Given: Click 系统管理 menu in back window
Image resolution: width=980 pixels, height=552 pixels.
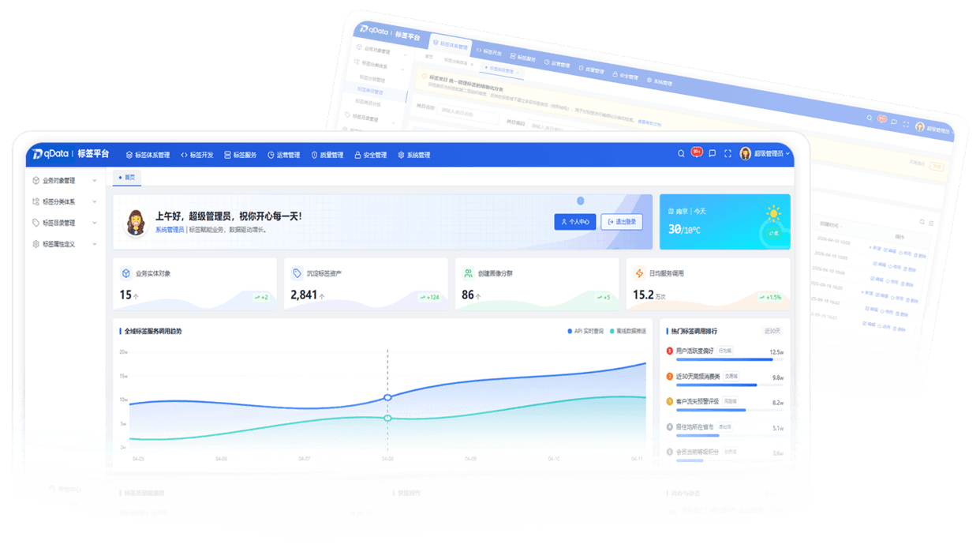Looking at the screenshot, I should click(660, 81).
